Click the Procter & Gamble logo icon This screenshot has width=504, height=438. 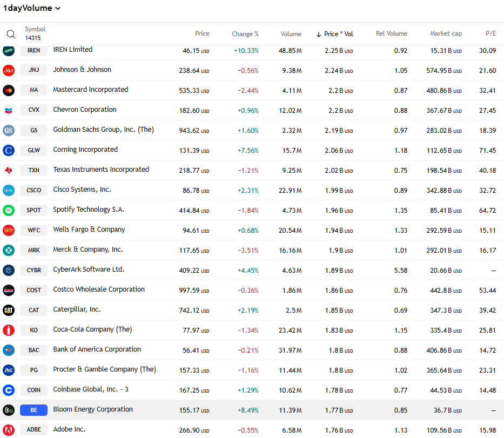click(x=9, y=370)
